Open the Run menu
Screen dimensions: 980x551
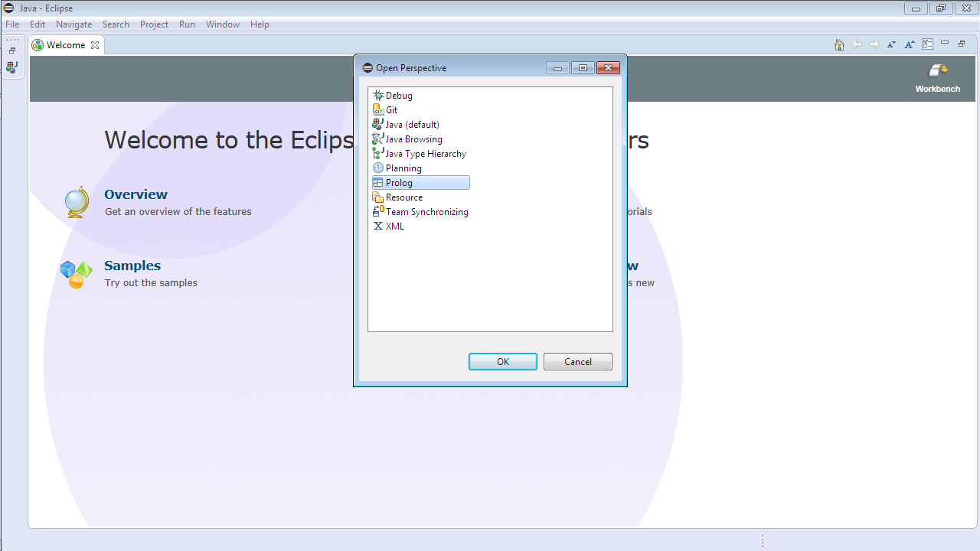coord(187,24)
